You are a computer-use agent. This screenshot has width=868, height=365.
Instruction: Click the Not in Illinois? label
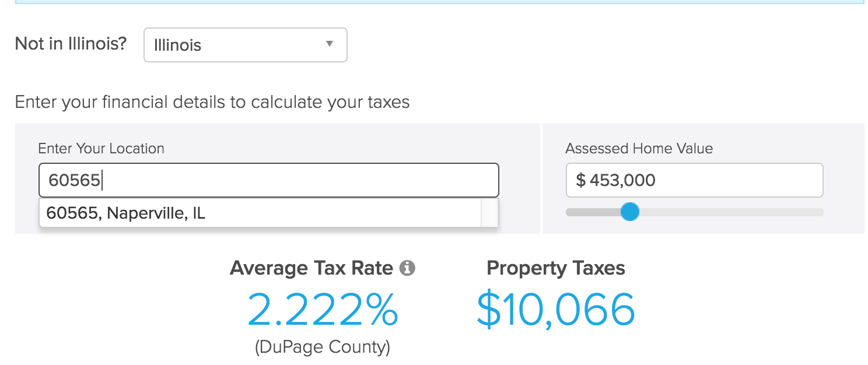70,43
